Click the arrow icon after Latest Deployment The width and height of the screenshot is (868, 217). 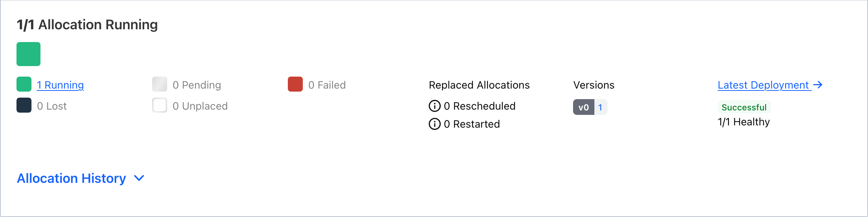click(x=818, y=85)
